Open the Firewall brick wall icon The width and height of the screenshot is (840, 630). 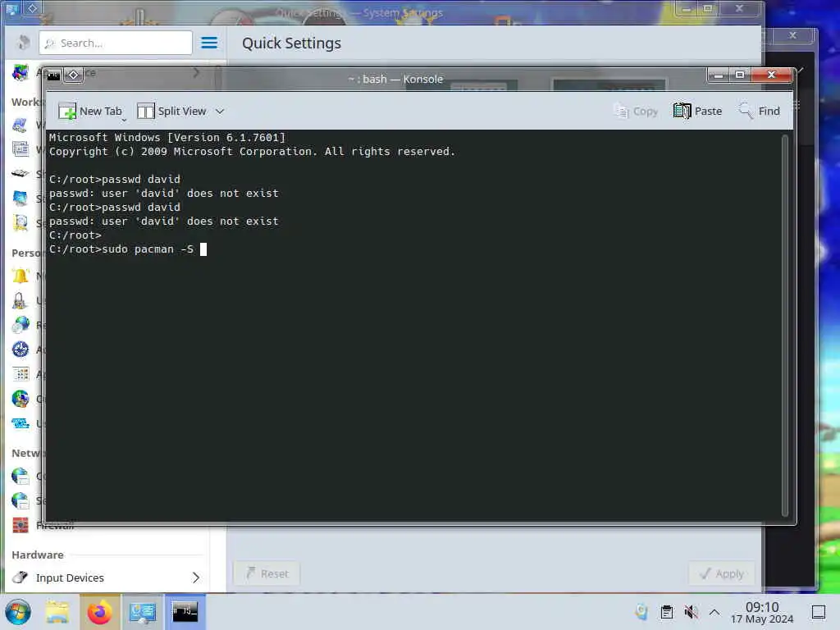pos(21,525)
